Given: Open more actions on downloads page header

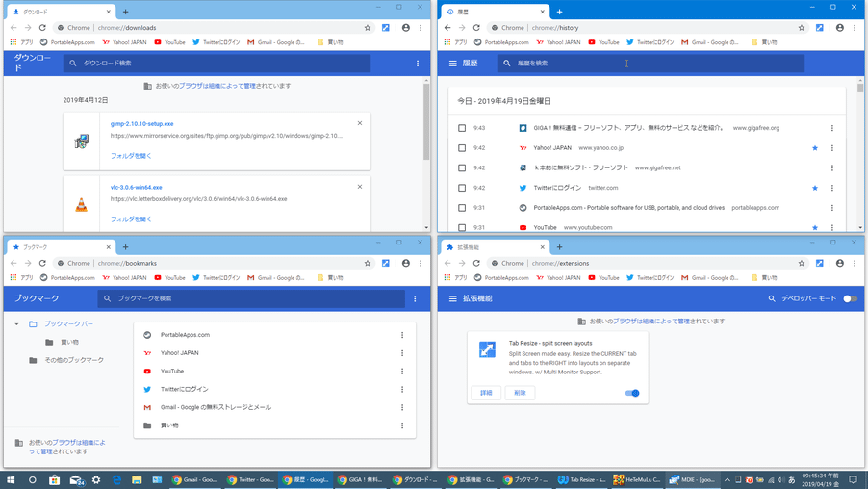Looking at the screenshot, I should (418, 64).
